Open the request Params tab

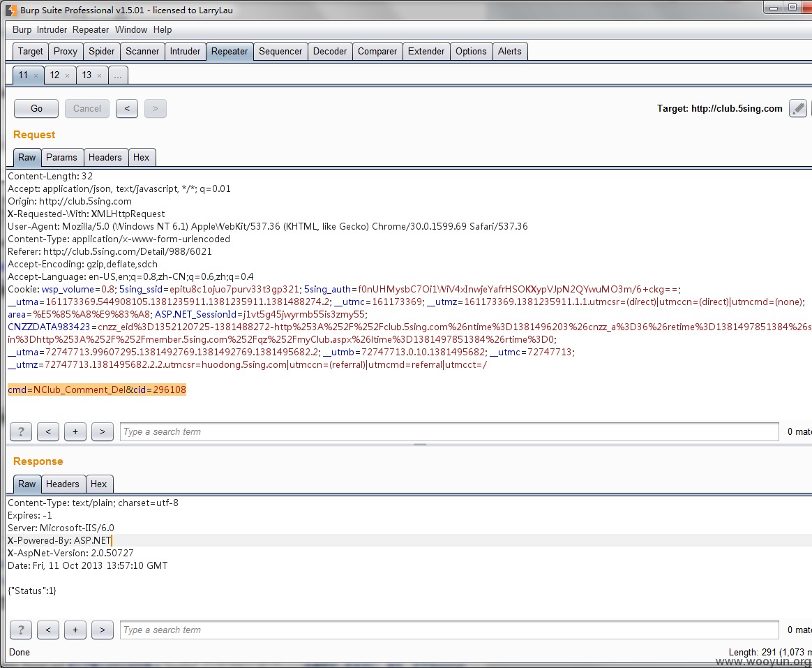pyautogui.click(x=61, y=157)
